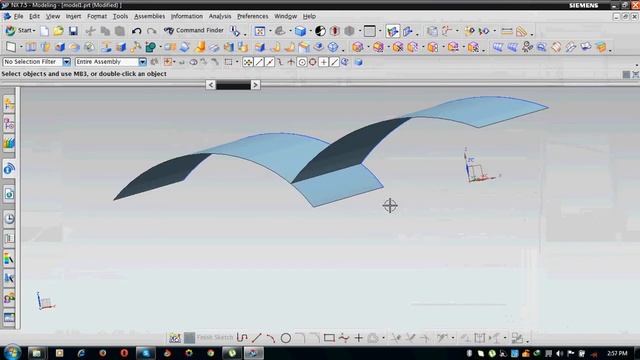Select the Circle sketch tool
This screenshot has width=640, height=360.
(x=286, y=338)
